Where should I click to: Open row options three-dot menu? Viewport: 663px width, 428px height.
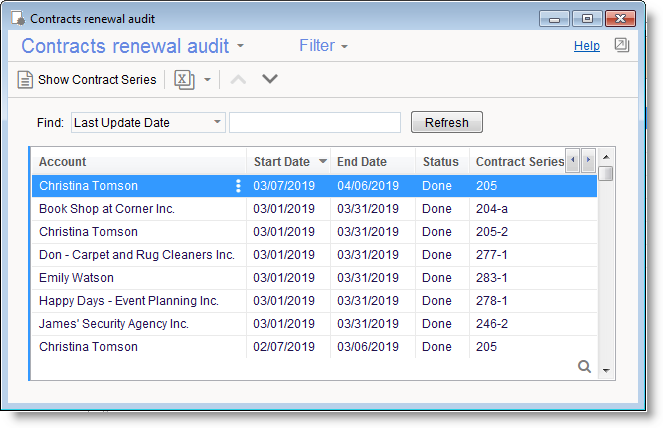pyautogui.click(x=237, y=186)
